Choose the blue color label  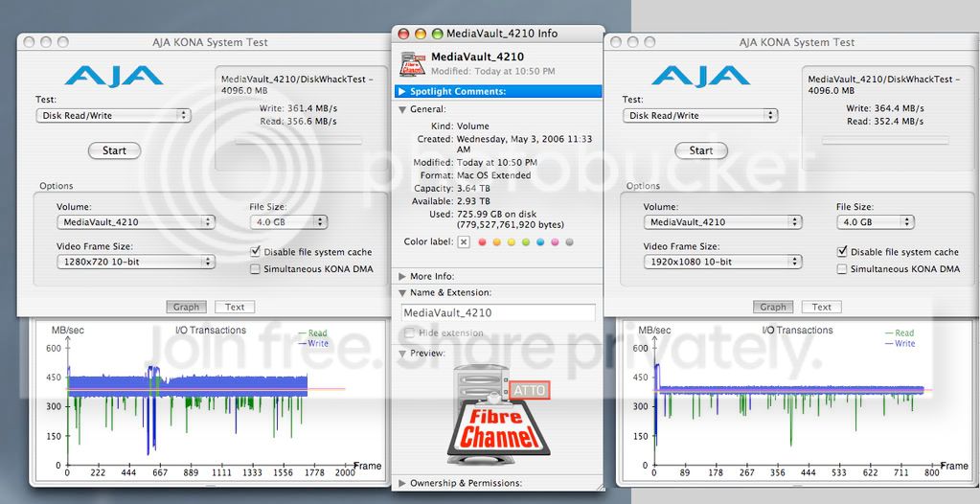[540, 242]
